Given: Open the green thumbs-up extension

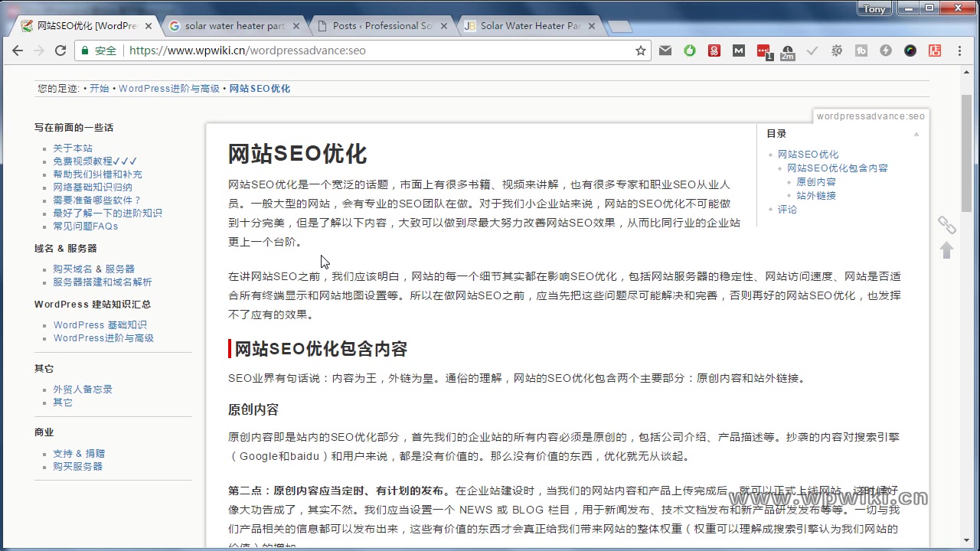Looking at the screenshot, I should click(x=690, y=51).
